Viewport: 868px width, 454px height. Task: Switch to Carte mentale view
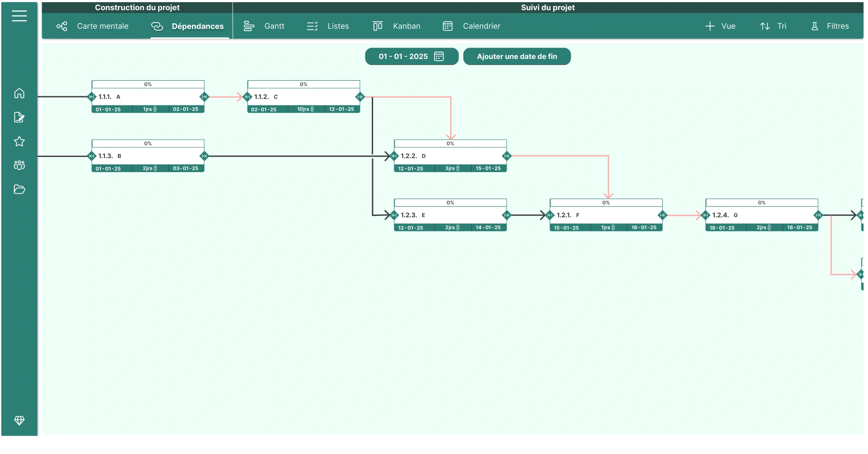click(92, 26)
